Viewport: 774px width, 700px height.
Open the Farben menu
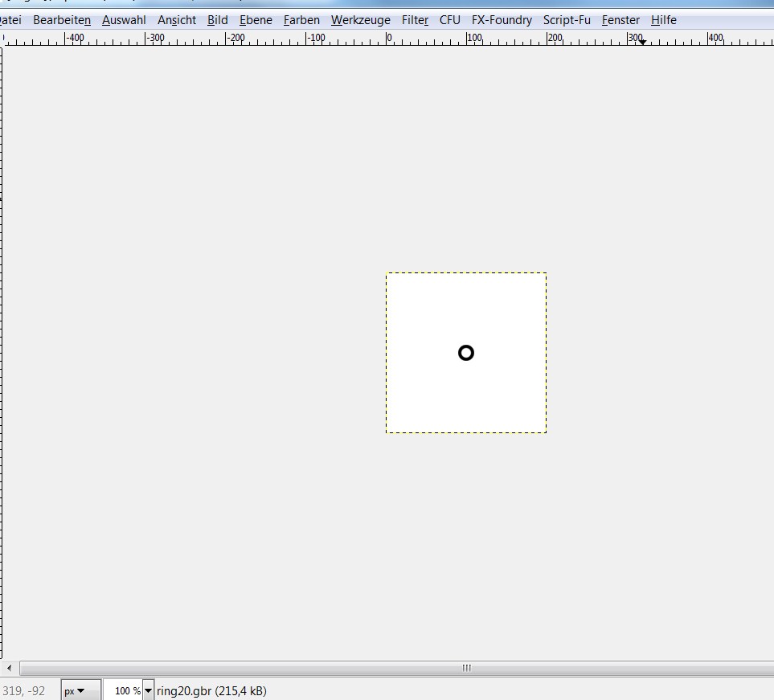click(301, 20)
